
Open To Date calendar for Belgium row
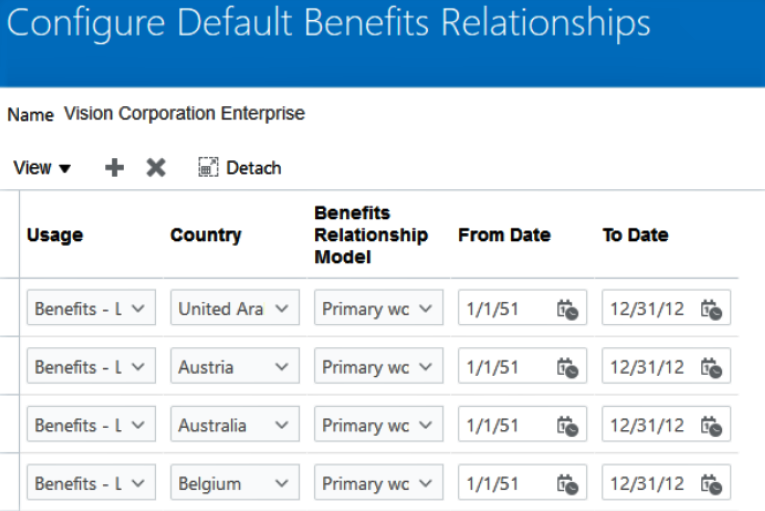coord(711,484)
